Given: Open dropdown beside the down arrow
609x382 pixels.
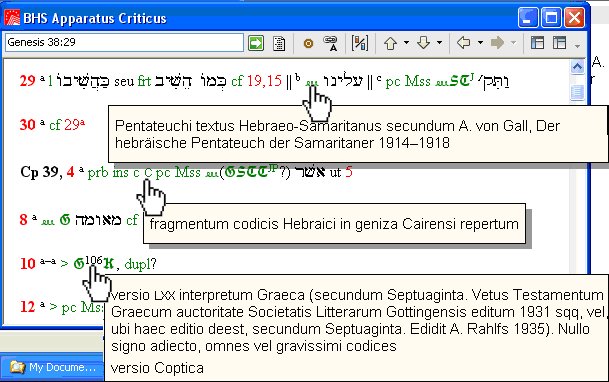Looking at the screenshot, I should tap(439, 42).
